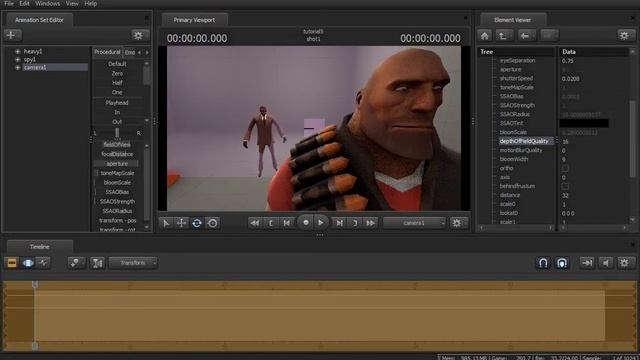The image size is (640, 360).
Task: Navigate back in Element Viewer
Action: pyautogui.click(x=524, y=36)
